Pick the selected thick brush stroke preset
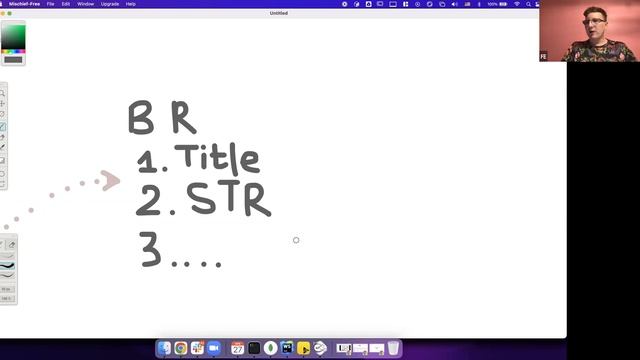640x360 pixels. pyautogui.click(x=7, y=266)
